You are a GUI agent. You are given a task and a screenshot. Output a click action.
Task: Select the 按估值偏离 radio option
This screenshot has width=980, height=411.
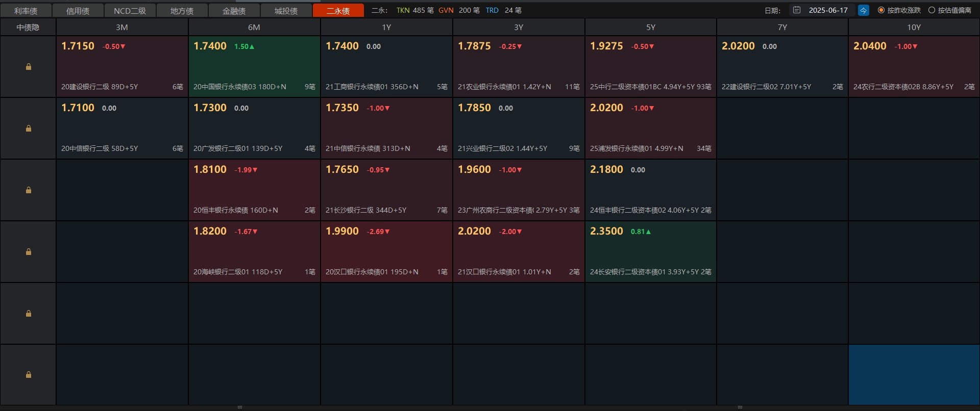tap(950, 10)
